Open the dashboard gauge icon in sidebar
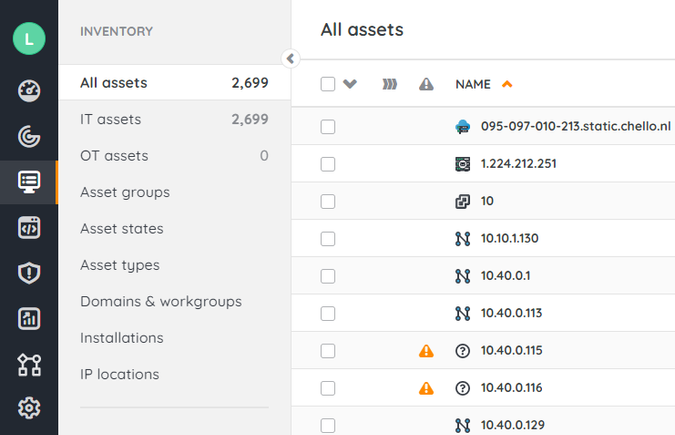 (x=29, y=92)
